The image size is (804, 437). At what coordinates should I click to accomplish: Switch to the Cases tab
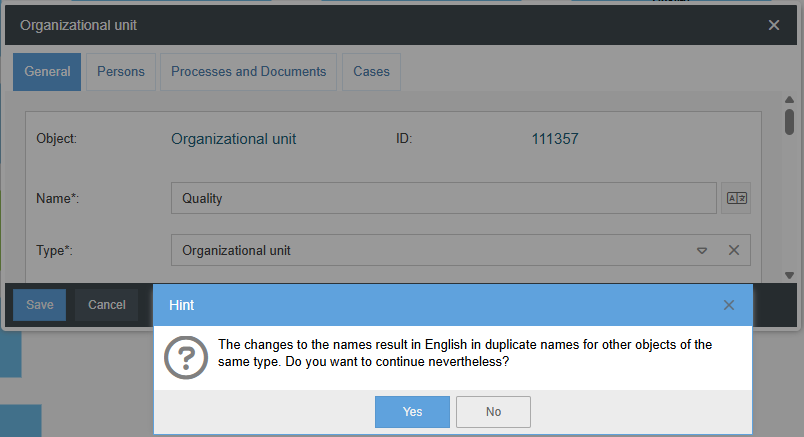(x=371, y=72)
